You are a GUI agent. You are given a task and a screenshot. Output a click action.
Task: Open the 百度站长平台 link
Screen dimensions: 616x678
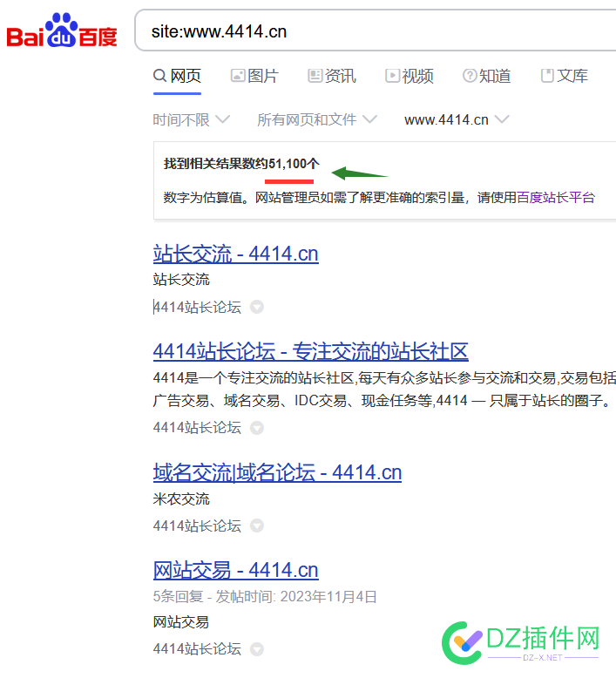pyautogui.click(x=556, y=198)
